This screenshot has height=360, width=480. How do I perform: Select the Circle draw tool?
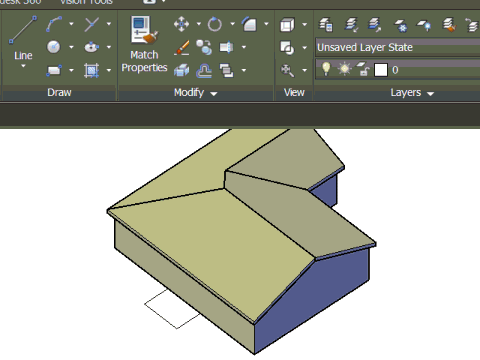53,47
